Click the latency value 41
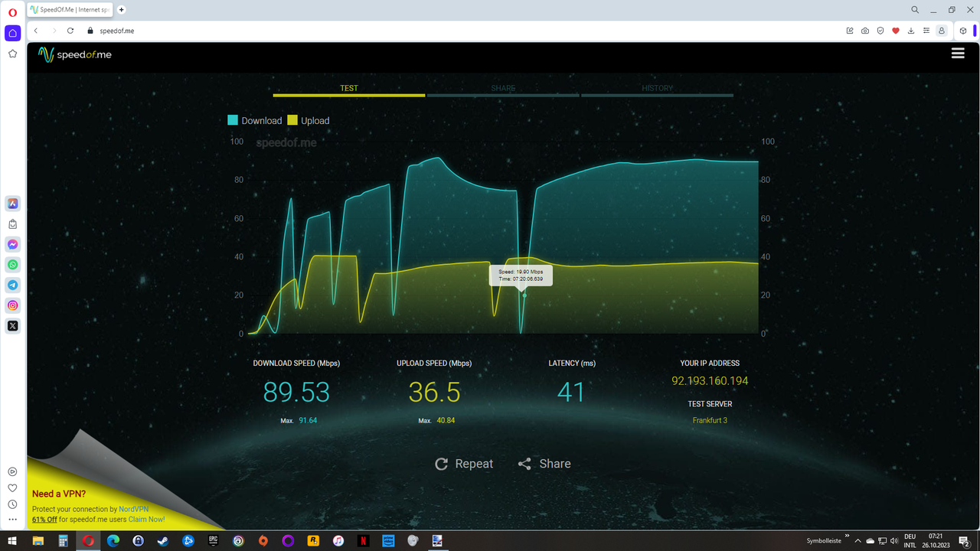 click(x=571, y=392)
